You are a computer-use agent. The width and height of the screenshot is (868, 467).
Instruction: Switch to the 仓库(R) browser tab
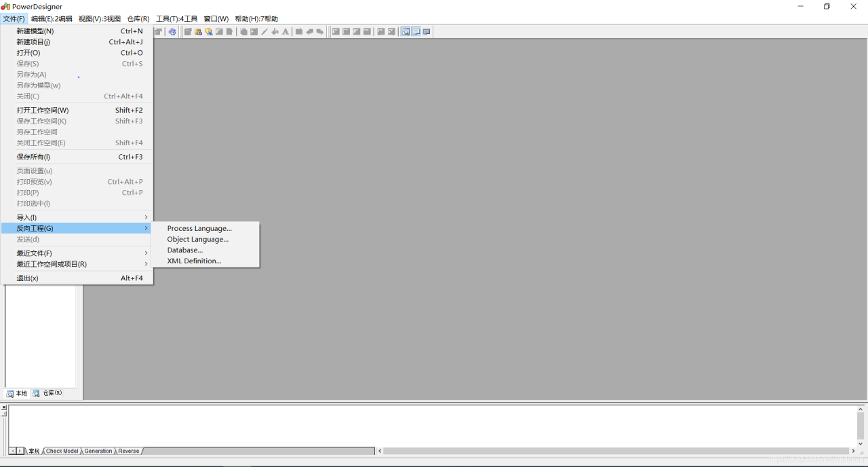click(47, 394)
